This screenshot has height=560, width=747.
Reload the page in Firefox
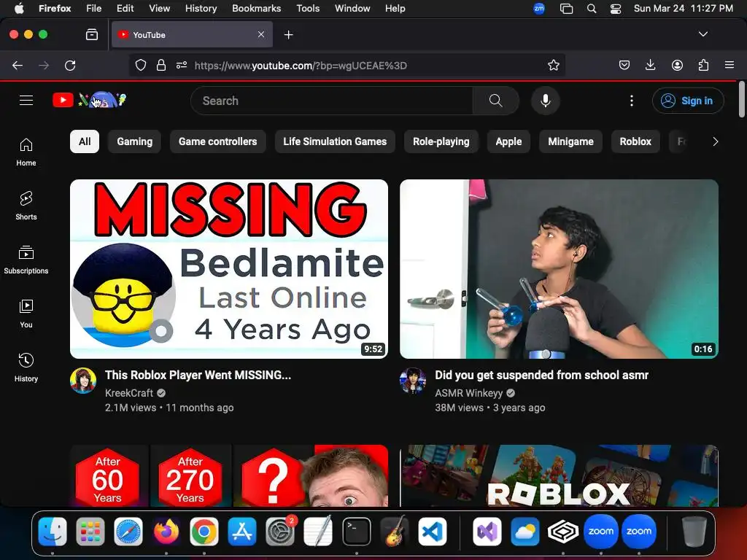70,65
